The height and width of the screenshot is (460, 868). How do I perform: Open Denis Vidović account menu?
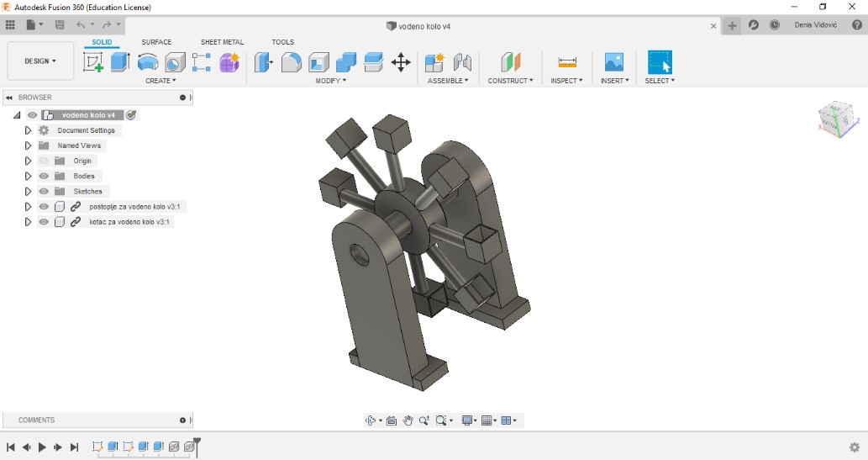tap(815, 25)
